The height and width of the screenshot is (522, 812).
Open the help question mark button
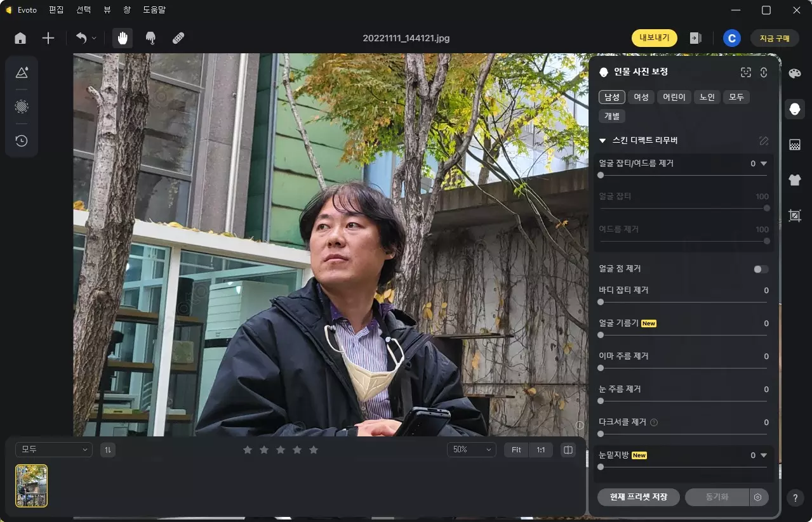click(x=795, y=497)
